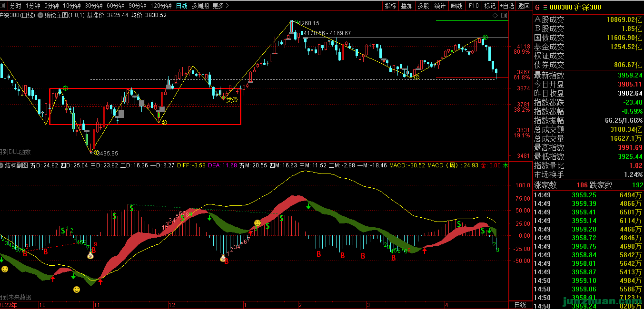Viewport: 644px width, 309px height.
Task: Click the 国债成交 11606.90亿 row
Action: pos(588,38)
